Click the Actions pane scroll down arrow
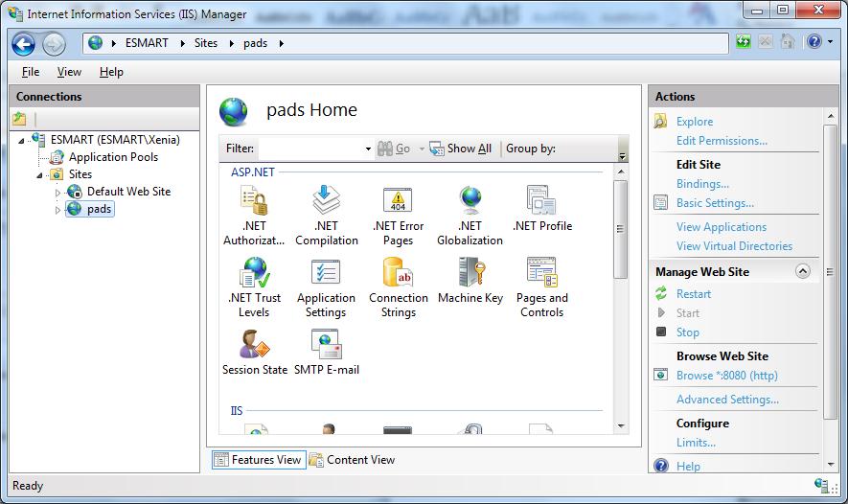This screenshot has height=504, width=848. pos(830,465)
